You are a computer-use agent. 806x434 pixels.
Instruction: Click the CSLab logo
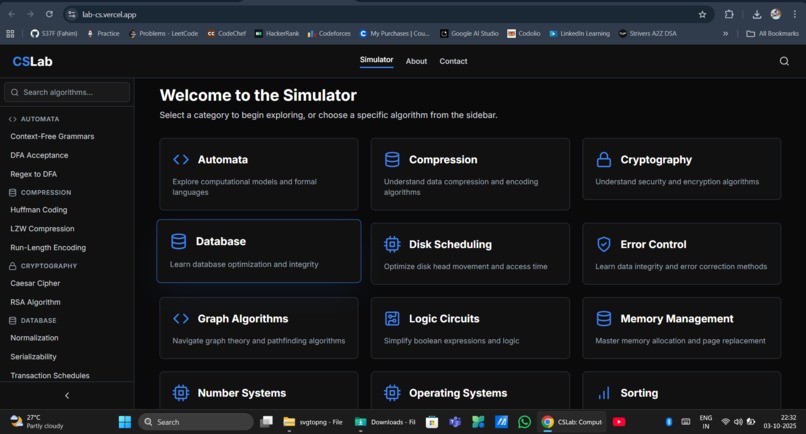32,62
